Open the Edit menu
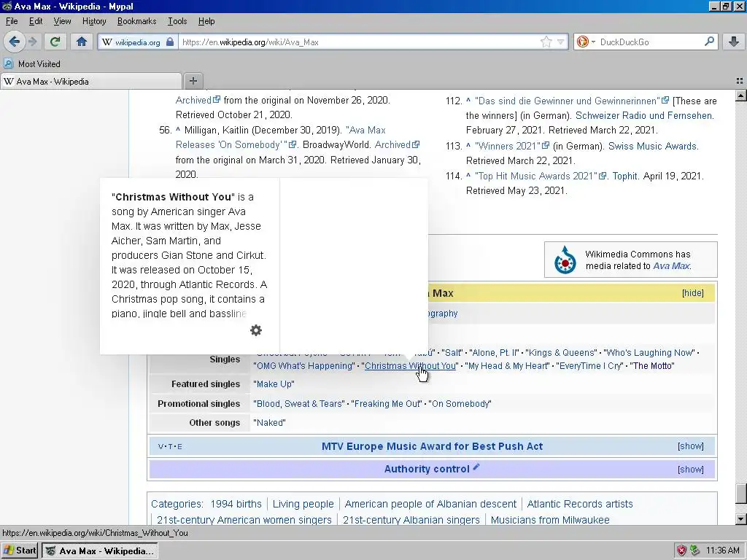The width and height of the screenshot is (747, 560). (x=36, y=21)
